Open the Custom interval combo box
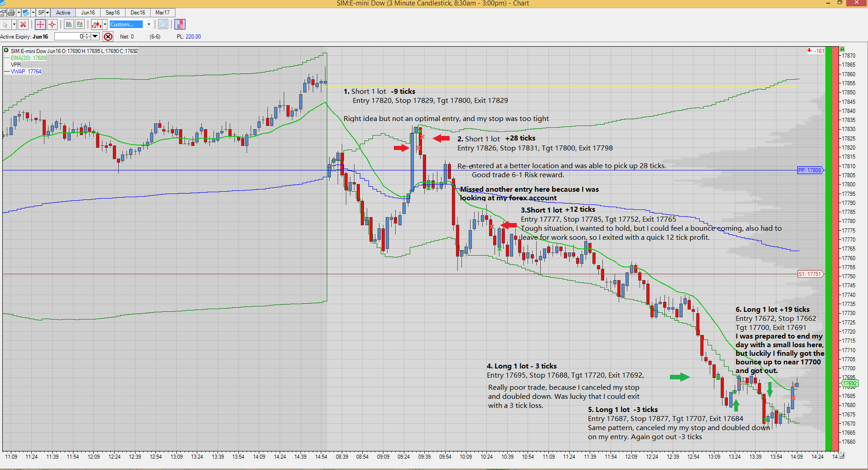Viewport: 868px width, 470px height. (131, 24)
